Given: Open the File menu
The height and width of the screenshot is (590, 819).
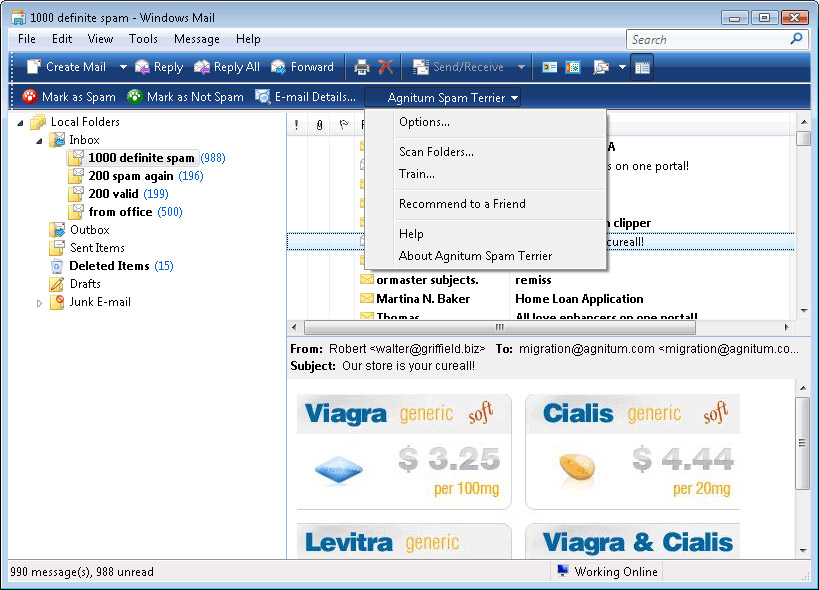Looking at the screenshot, I should (x=27, y=39).
